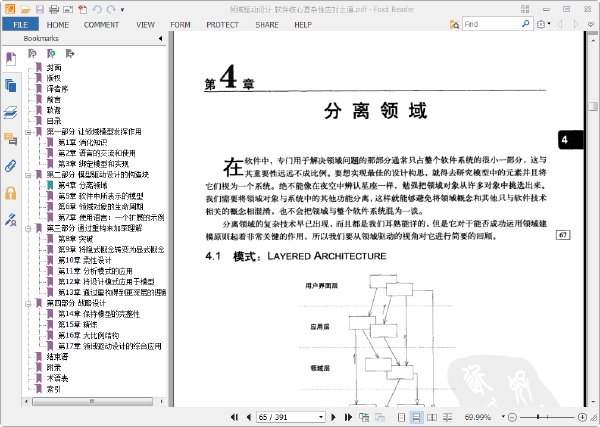Open the Layers sidebar panel icon
The height and width of the screenshot is (427, 600).
(11, 112)
